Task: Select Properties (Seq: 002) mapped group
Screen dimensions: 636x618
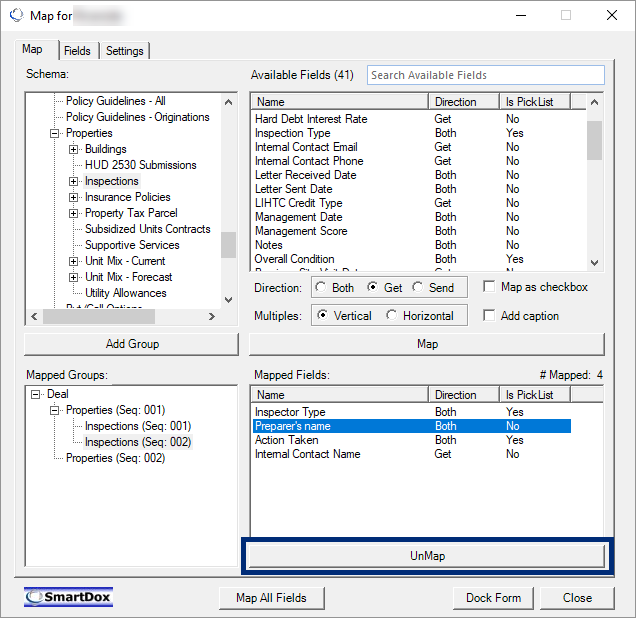Action: coord(115,458)
